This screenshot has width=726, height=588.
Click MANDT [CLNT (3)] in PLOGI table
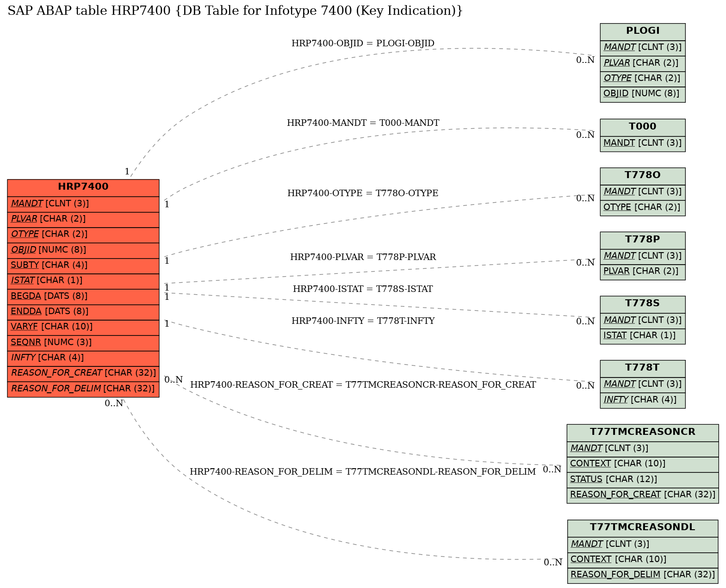(x=643, y=48)
